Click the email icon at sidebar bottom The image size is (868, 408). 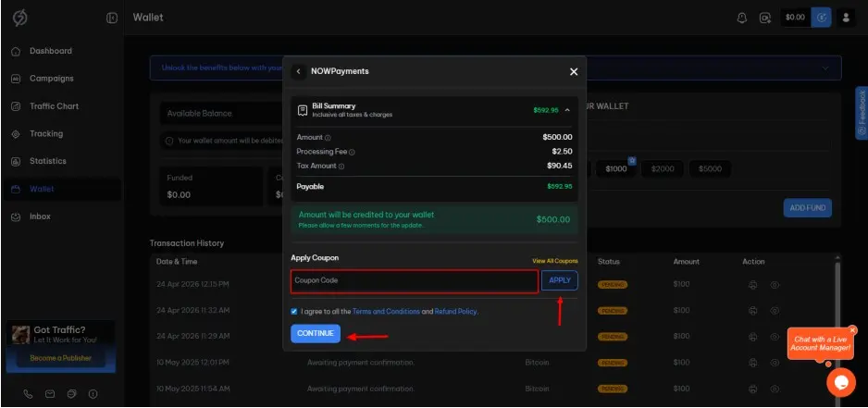[x=50, y=394]
